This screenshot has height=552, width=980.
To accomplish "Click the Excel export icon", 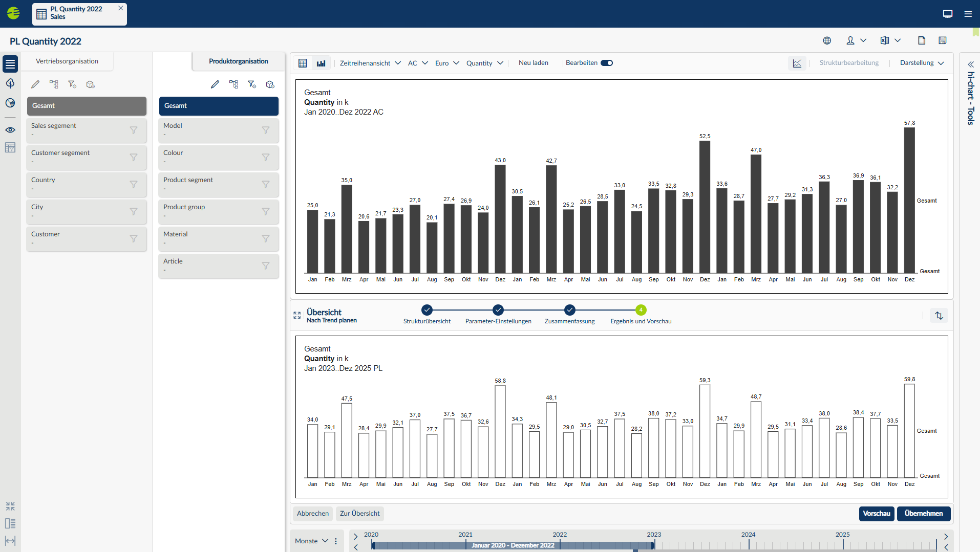I will pos(885,40).
